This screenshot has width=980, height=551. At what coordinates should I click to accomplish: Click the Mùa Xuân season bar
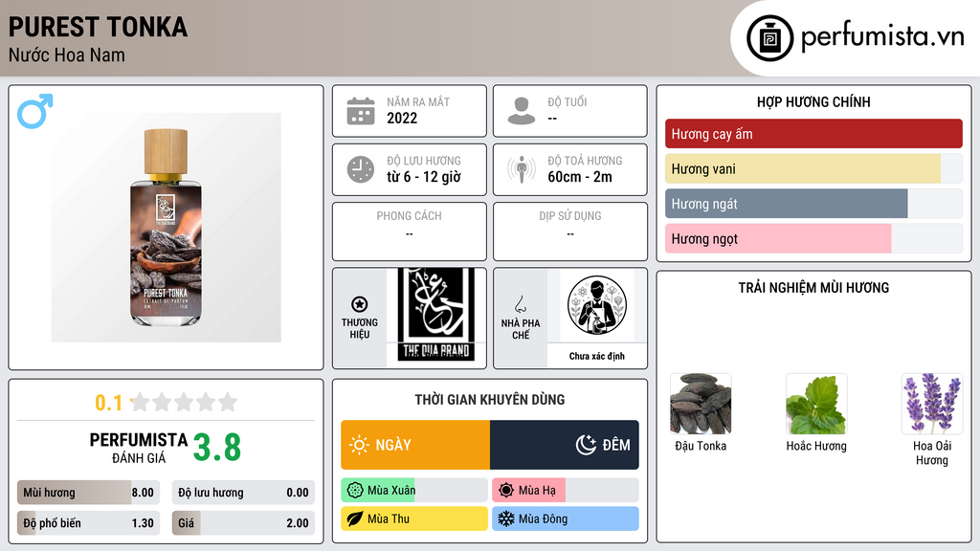[x=414, y=491]
